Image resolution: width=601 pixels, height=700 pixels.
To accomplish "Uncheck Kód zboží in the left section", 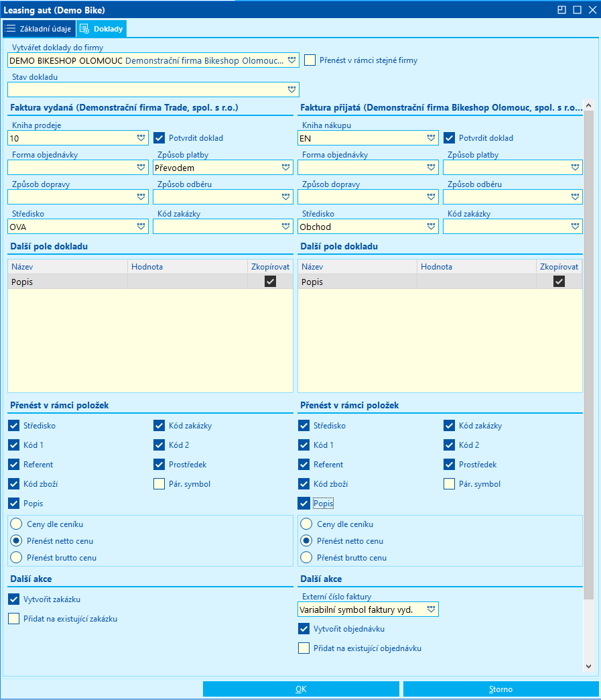I will click(x=14, y=484).
